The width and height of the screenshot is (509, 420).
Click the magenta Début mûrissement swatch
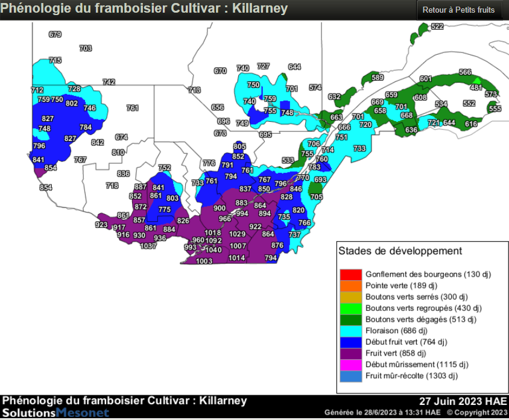pos(350,365)
